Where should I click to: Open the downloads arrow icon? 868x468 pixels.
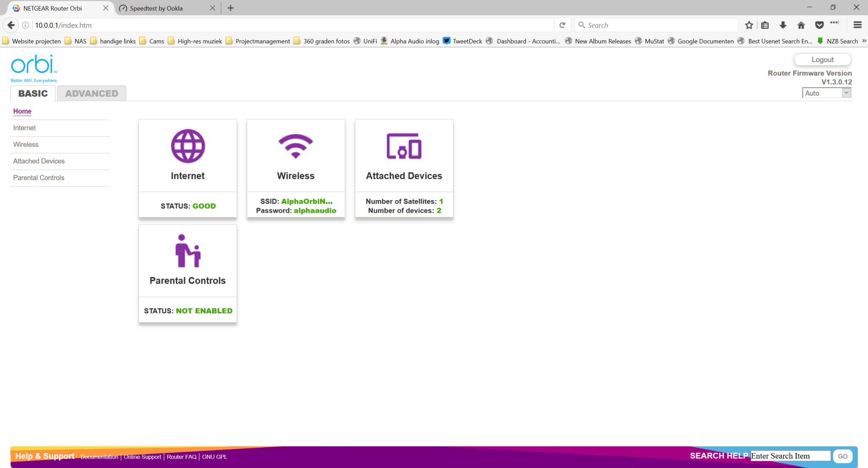point(783,25)
